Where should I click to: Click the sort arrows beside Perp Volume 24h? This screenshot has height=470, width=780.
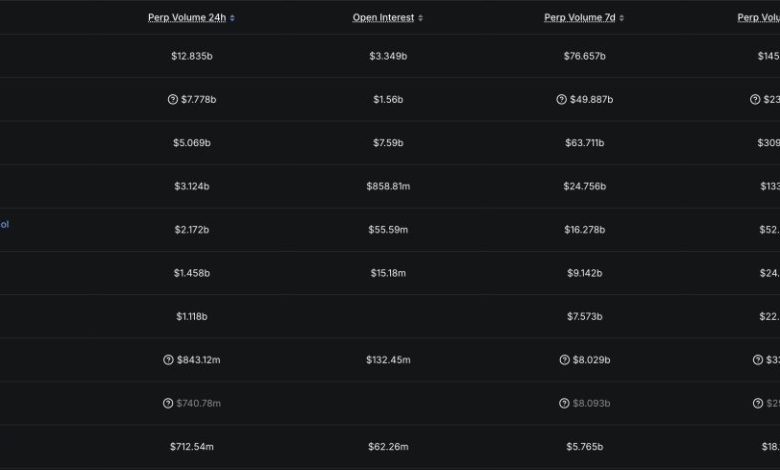coord(233,18)
